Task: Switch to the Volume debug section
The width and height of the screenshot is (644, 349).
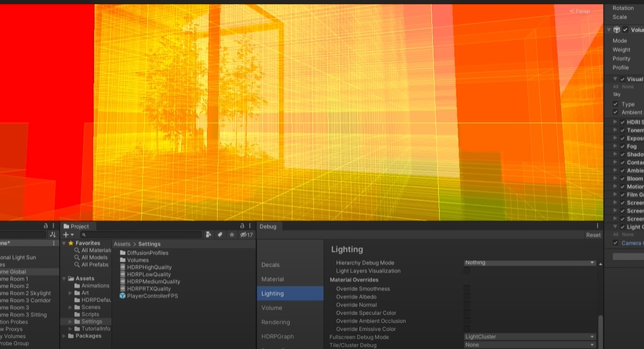Action: [x=271, y=308]
